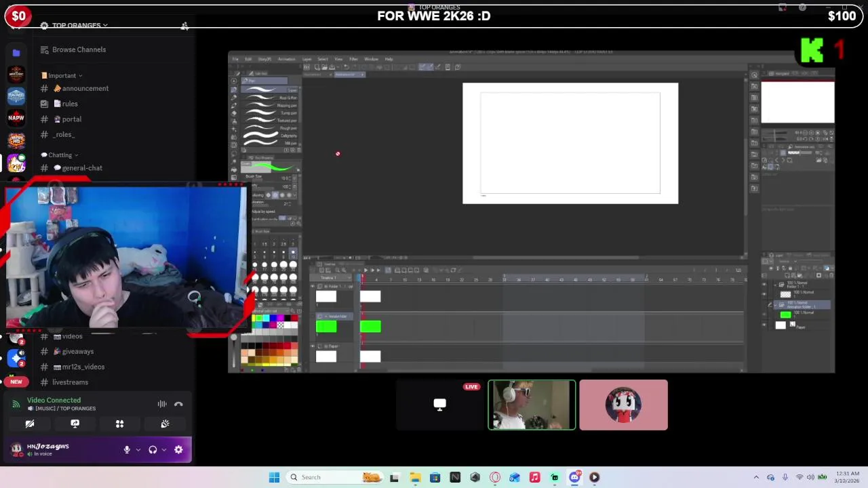Open the headphone output options chevron
Viewport: 868px width, 488px height.
(x=164, y=449)
